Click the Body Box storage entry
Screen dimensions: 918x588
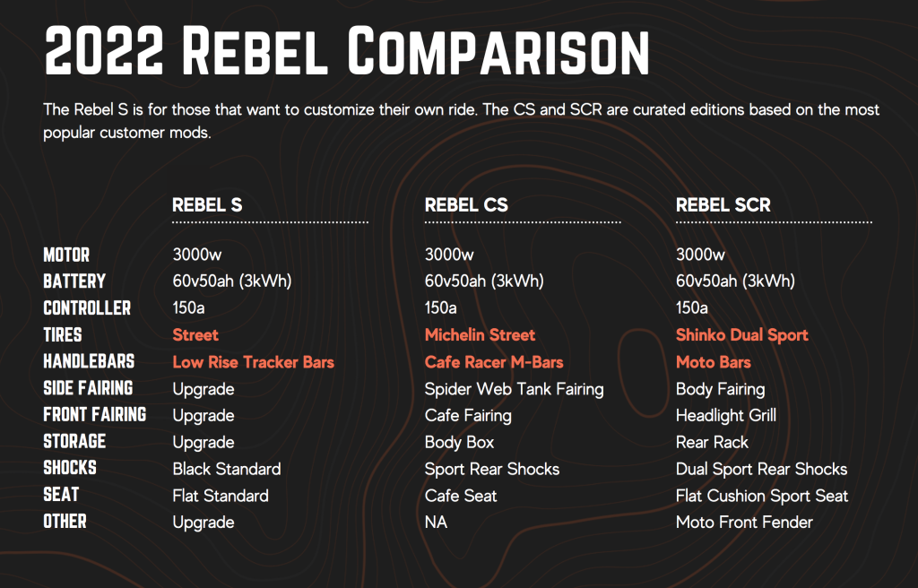[x=459, y=443]
